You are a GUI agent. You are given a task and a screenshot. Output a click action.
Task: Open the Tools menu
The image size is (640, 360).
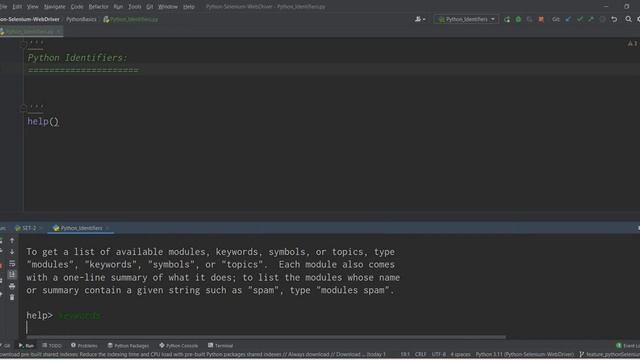click(x=134, y=7)
